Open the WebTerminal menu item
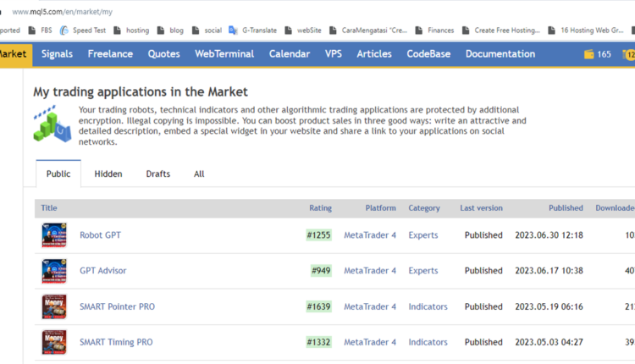This screenshot has width=635, height=364. 224,54
